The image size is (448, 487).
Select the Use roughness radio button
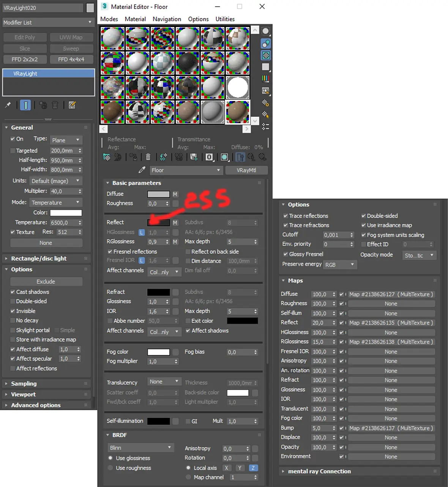point(110,468)
